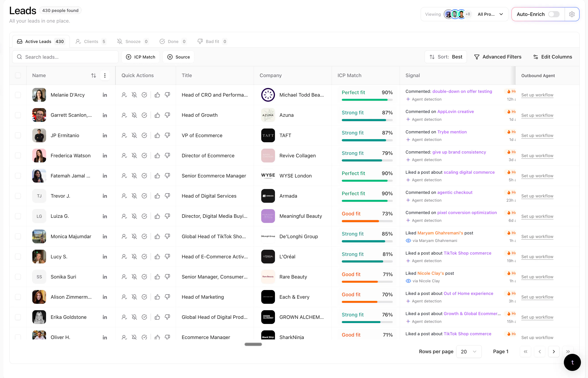This screenshot has height=378, width=588.
Task: Mark Erika Goldstone as client
Action: pos(124,317)
